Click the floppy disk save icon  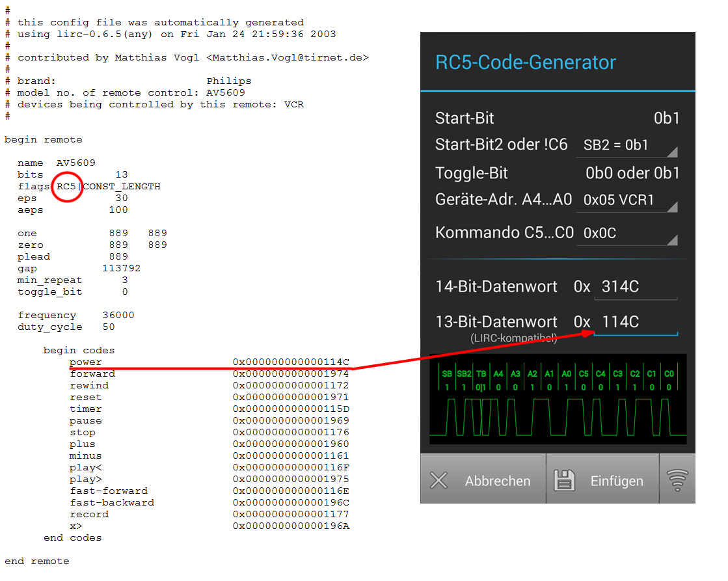[565, 481]
